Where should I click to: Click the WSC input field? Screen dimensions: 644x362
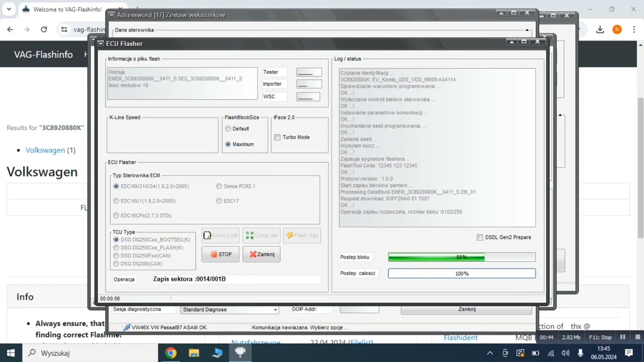tap(309, 96)
